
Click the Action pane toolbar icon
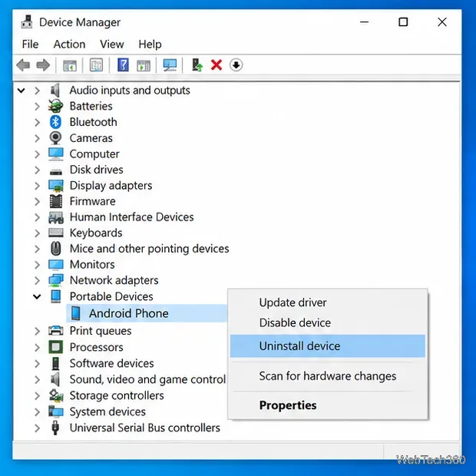pos(144,65)
